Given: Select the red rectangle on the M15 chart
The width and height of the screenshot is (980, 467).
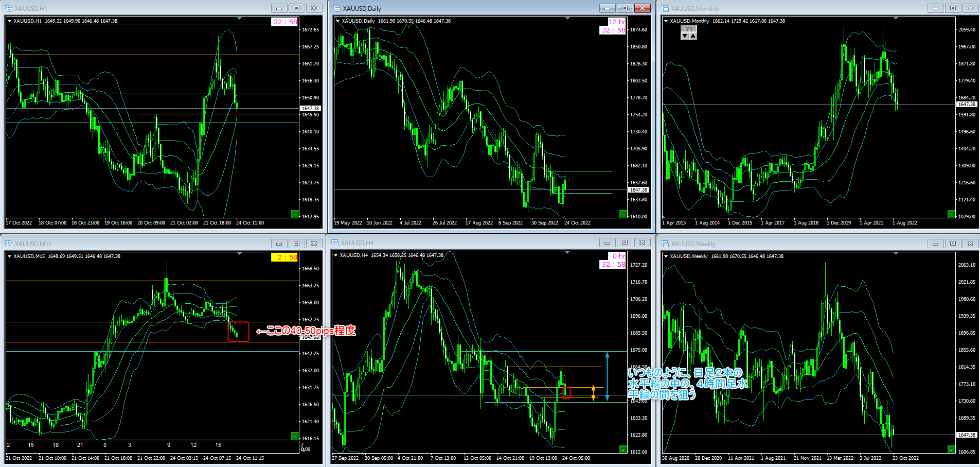Looking at the screenshot, I should [x=238, y=332].
